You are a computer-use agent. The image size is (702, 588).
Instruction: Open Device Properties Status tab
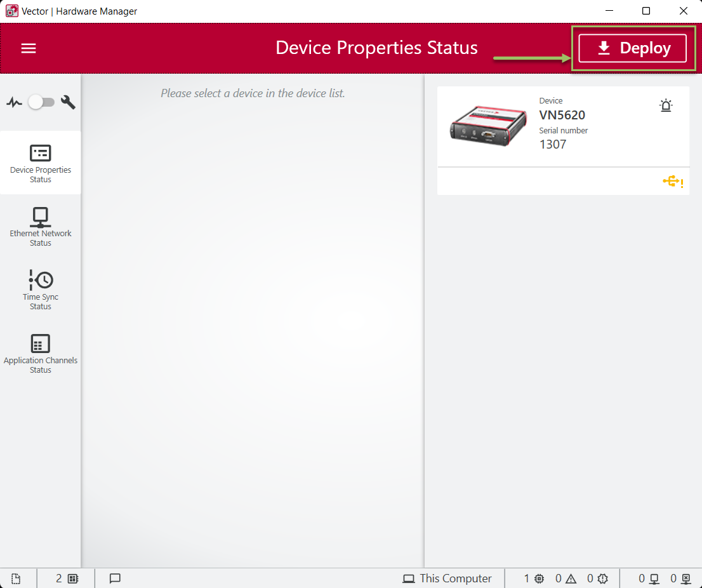pos(41,163)
